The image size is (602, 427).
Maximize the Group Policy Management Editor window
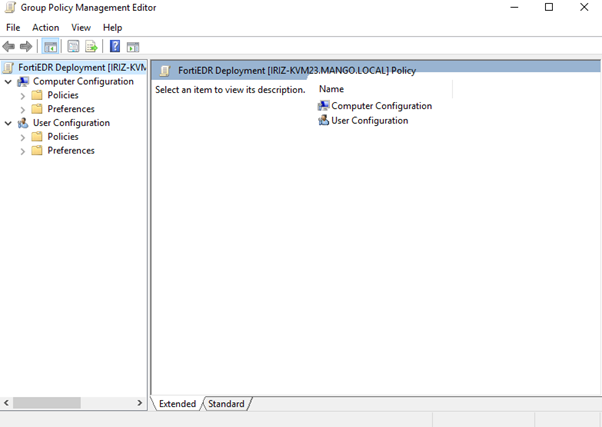[x=549, y=7]
